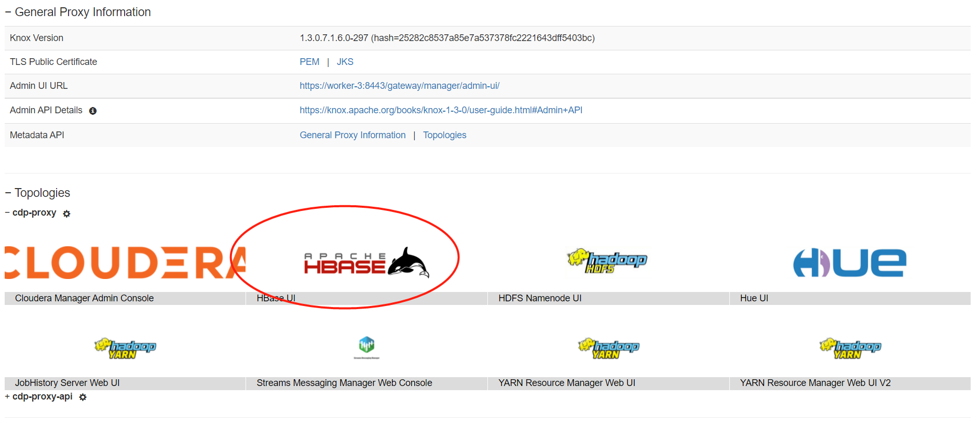Viewport: 980px width, 426px height.
Task: Open the Hadoop HDFS logo
Action: click(x=607, y=261)
